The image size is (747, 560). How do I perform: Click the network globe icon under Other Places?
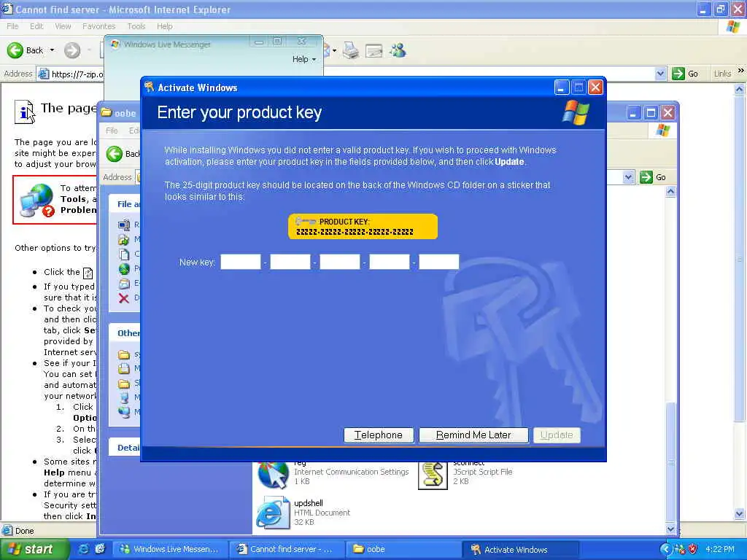124,412
